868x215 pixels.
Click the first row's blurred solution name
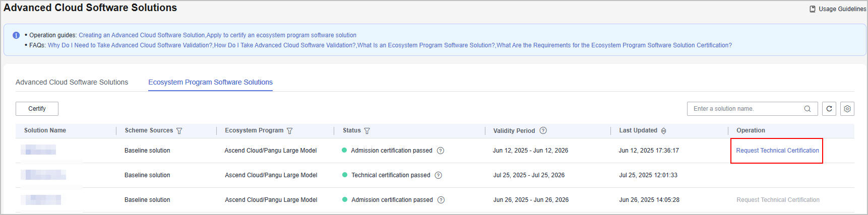coord(39,150)
